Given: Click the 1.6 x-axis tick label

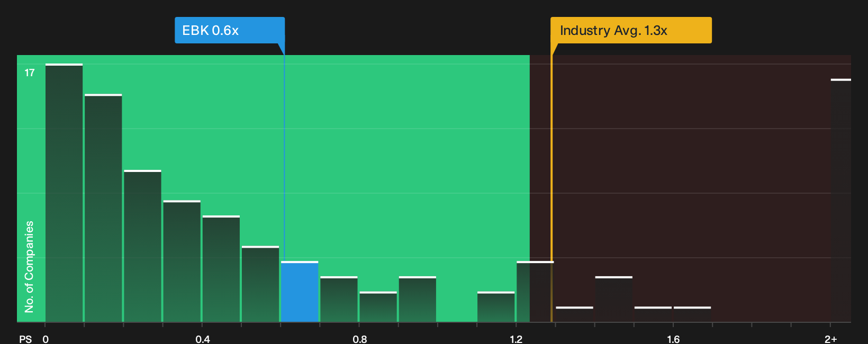Looking at the screenshot, I should pyautogui.click(x=673, y=339).
